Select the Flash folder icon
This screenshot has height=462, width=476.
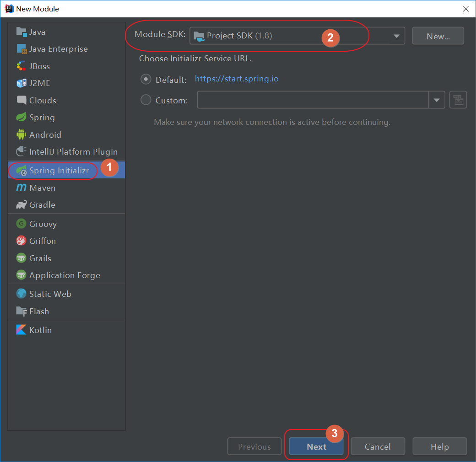[x=21, y=311]
